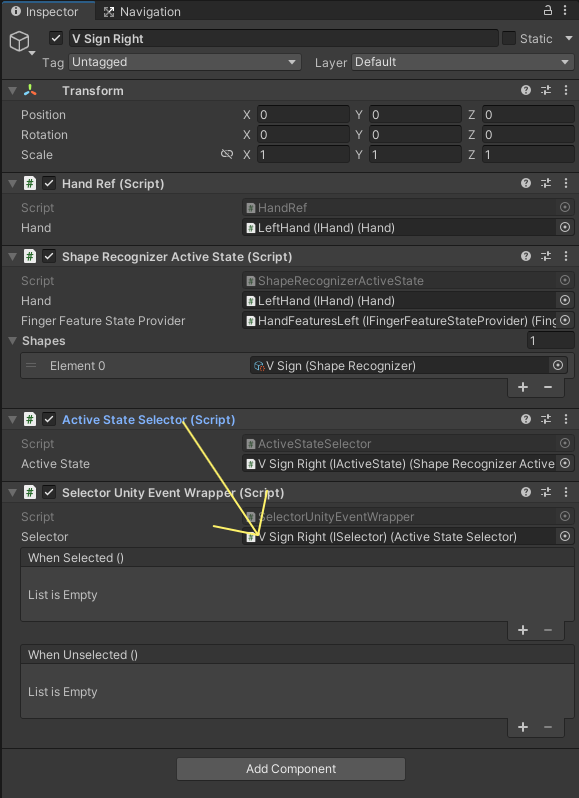This screenshot has width=579, height=798.
Task: Add listener to When Unselected event
Action: click(523, 727)
